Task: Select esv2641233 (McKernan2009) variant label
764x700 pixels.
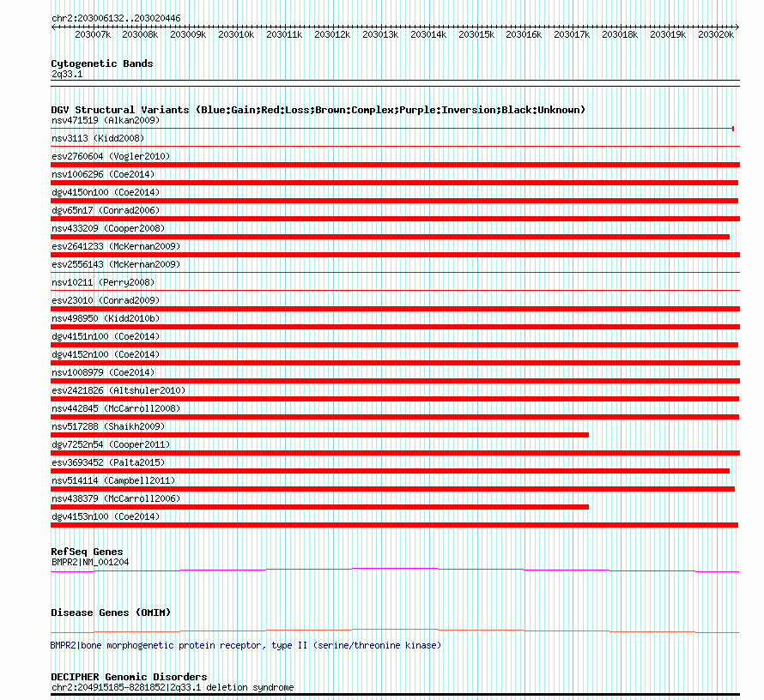Action: (116, 246)
